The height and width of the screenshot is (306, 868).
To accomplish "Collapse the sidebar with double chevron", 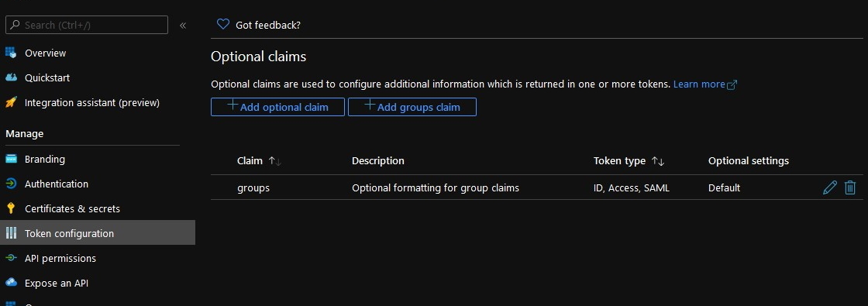I will (183, 25).
